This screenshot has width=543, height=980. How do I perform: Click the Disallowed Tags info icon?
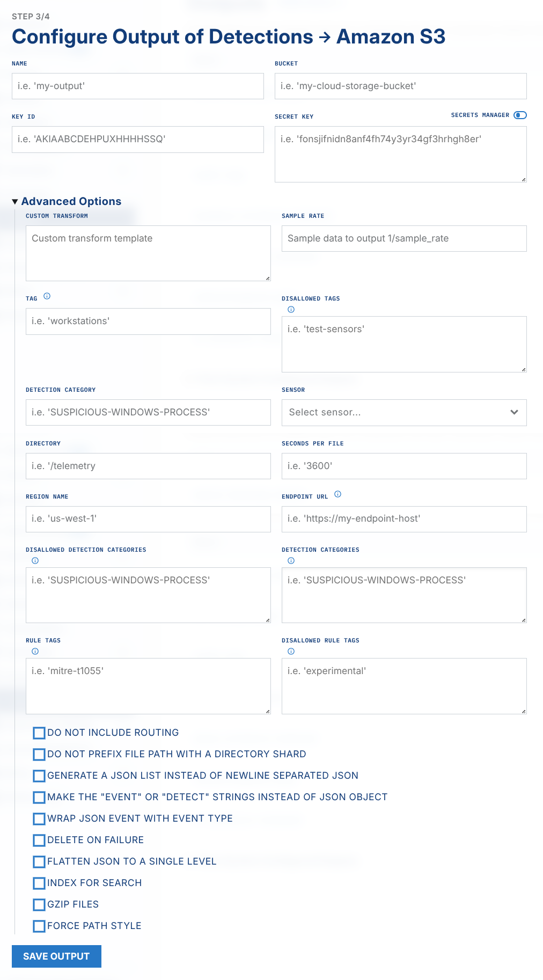291,310
